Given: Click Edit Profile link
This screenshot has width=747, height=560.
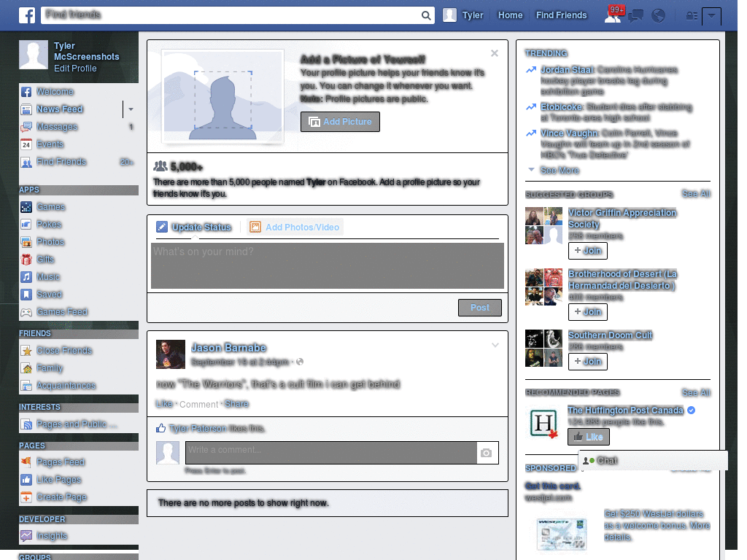Looking at the screenshot, I should (x=75, y=68).
